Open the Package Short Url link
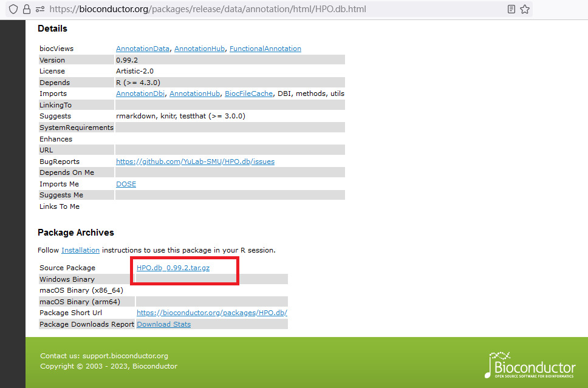 pyautogui.click(x=211, y=313)
